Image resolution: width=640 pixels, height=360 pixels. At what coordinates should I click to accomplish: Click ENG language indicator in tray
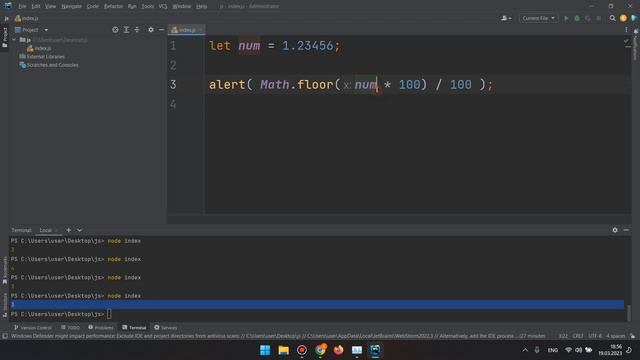[x=553, y=350]
